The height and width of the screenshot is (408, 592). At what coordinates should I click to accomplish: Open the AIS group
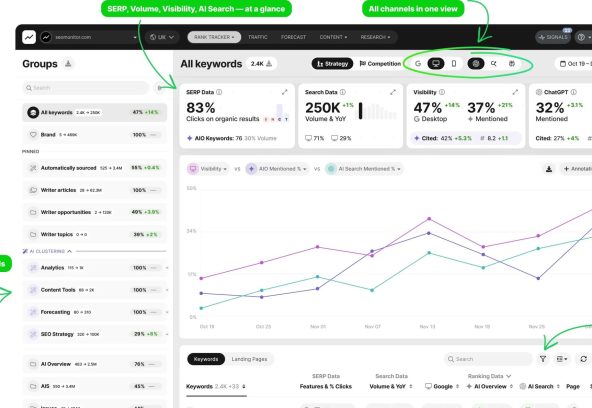click(x=94, y=386)
